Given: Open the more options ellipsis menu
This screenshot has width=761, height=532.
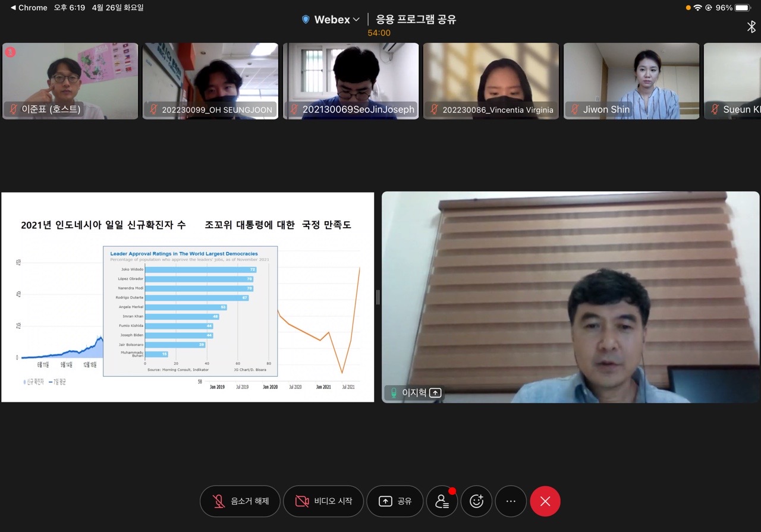Looking at the screenshot, I should 511,501.
